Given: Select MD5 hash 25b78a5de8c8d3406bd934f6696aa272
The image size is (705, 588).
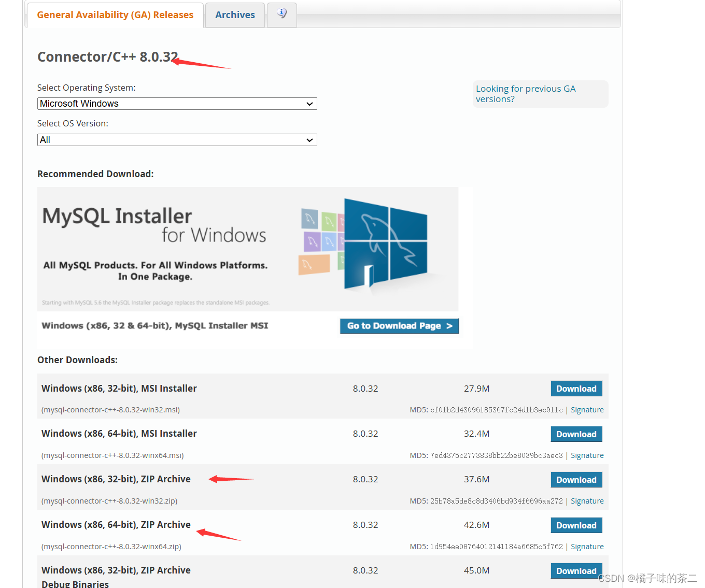Looking at the screenshot, I should pyautogui.click(x=497, y=501).
